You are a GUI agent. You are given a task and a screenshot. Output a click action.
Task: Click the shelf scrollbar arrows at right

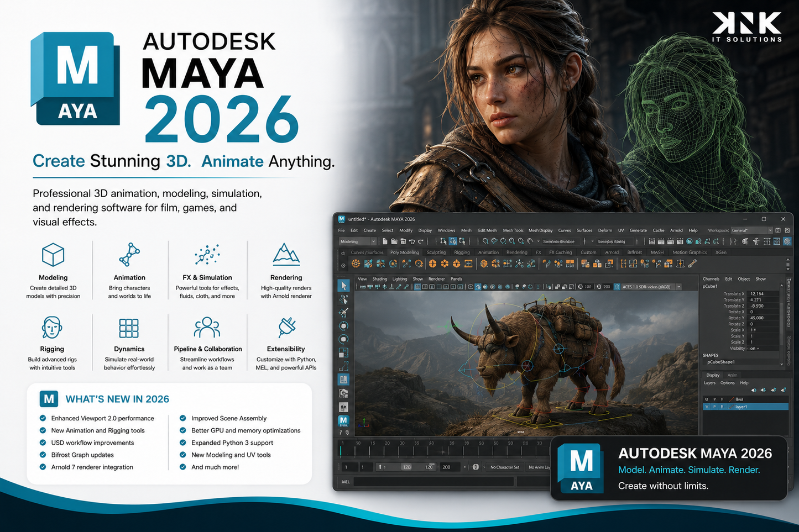787,264
